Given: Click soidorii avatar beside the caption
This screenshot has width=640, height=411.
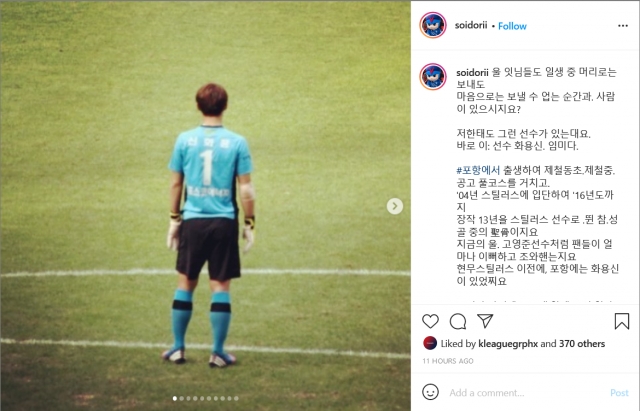Looking at the screenshot, I should click(x=433, y=76).
